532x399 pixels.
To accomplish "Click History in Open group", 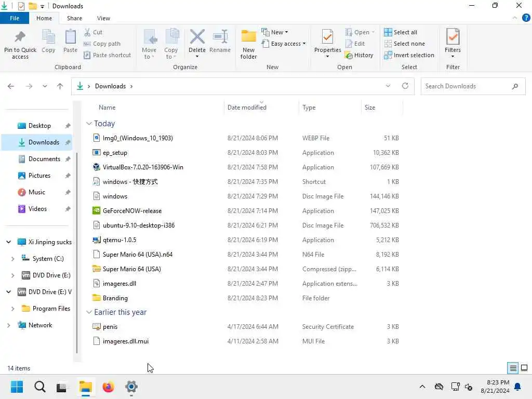I will point(359,55).
